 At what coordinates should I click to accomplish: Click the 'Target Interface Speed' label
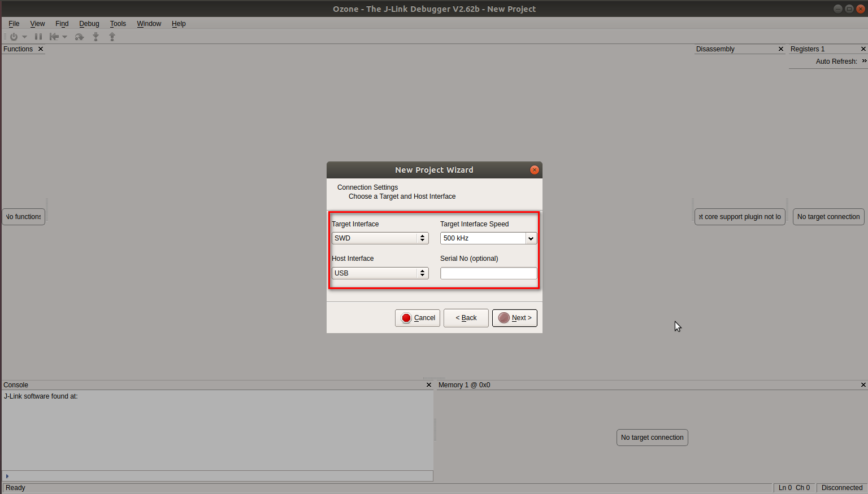pos(475,224)
